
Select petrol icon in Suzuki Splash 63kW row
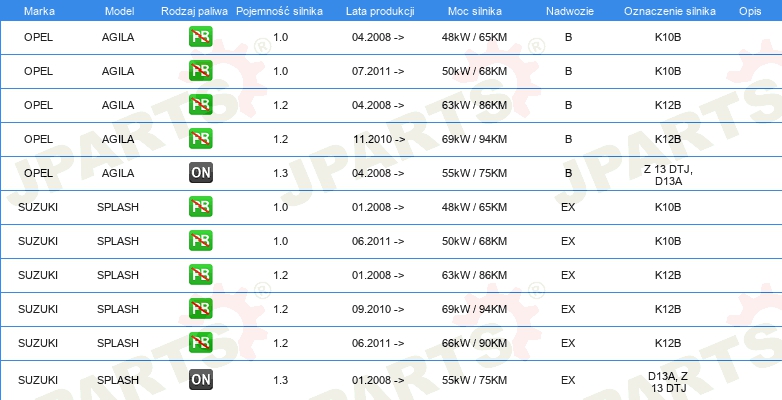pos(200,274)
